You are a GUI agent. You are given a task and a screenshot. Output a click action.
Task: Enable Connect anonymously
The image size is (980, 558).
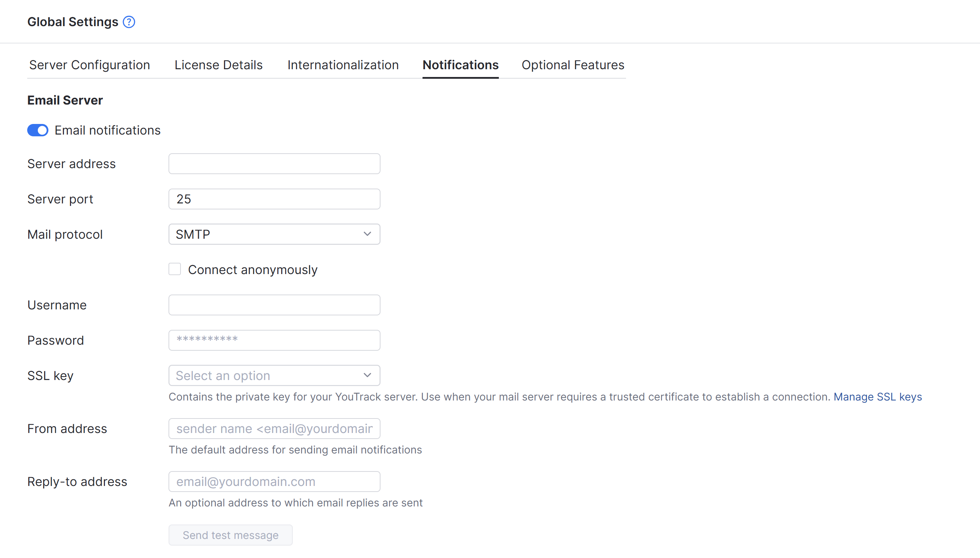(175, 269)
